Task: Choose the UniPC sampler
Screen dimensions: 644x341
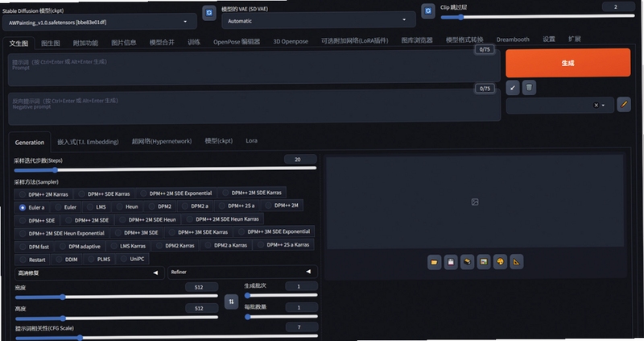Action: [133, 259]
